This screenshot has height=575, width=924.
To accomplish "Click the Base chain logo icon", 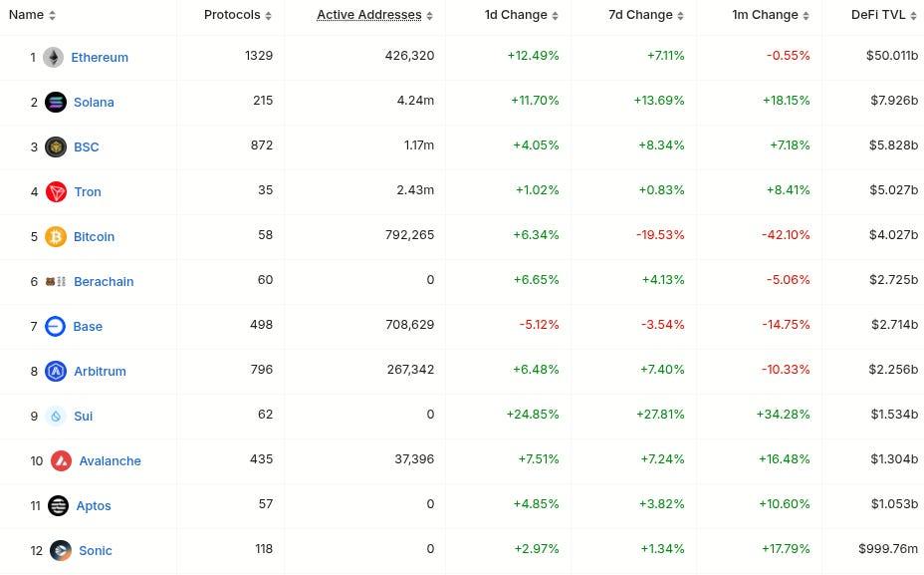I will click(x=55, y=326).
